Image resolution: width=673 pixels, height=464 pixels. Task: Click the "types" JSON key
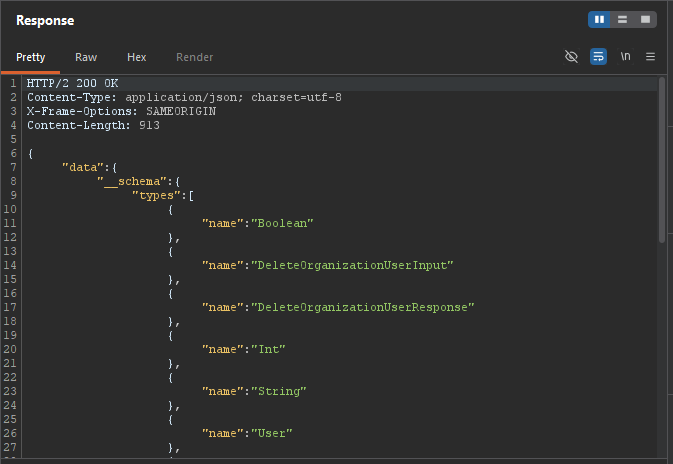coord(156,196)
